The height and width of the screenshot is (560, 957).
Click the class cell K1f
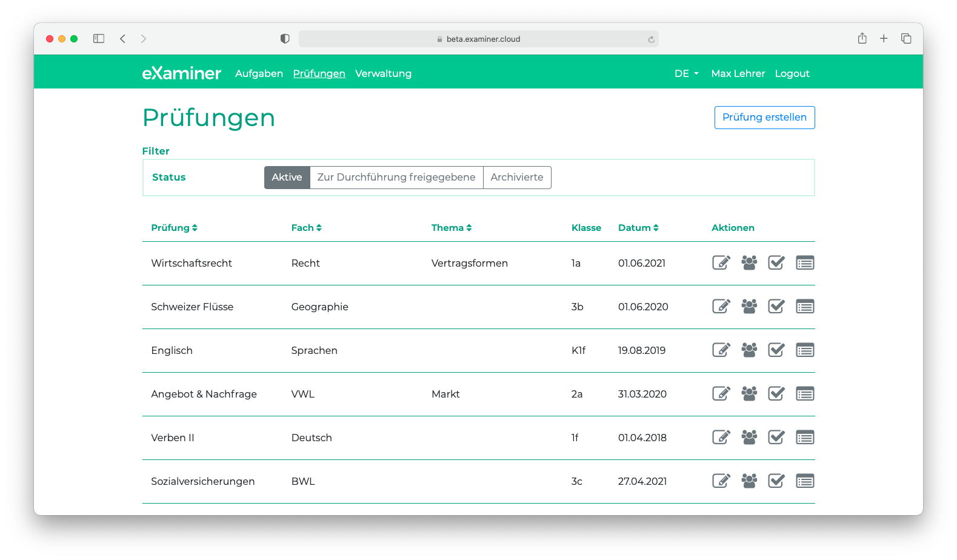coord(578,350)
